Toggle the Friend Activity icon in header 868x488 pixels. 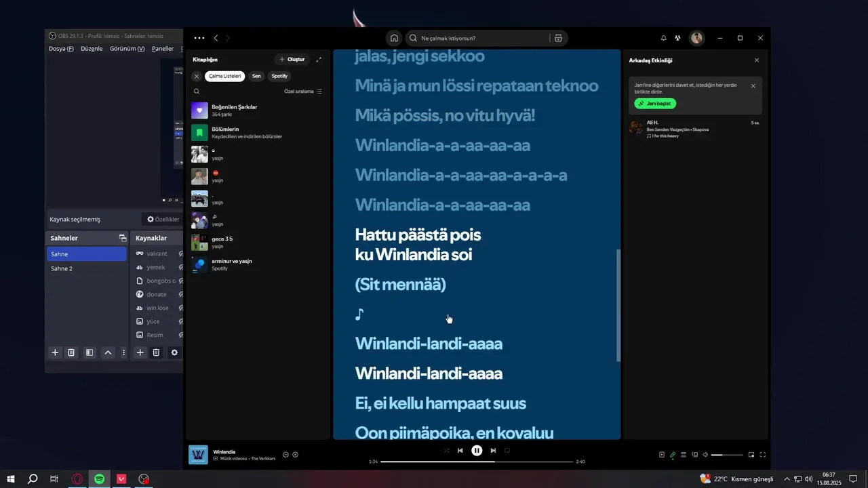(677, 38)
